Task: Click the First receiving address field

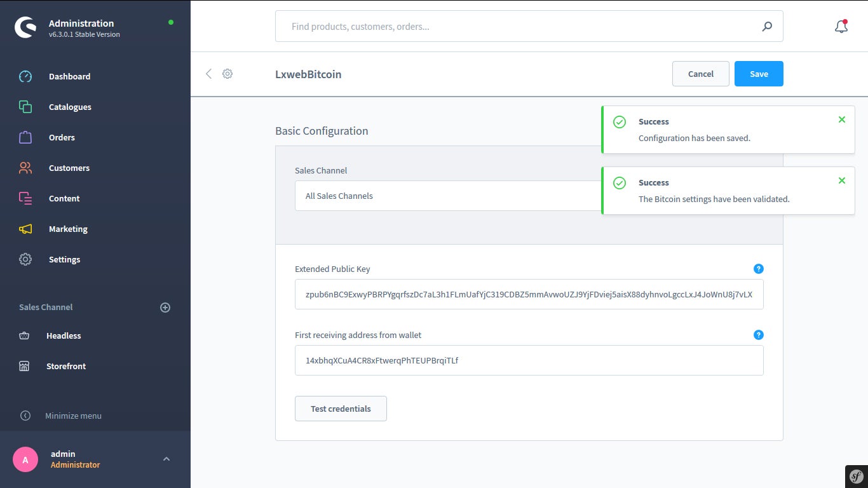Action: pyautogui.click(x=529, y=360)
